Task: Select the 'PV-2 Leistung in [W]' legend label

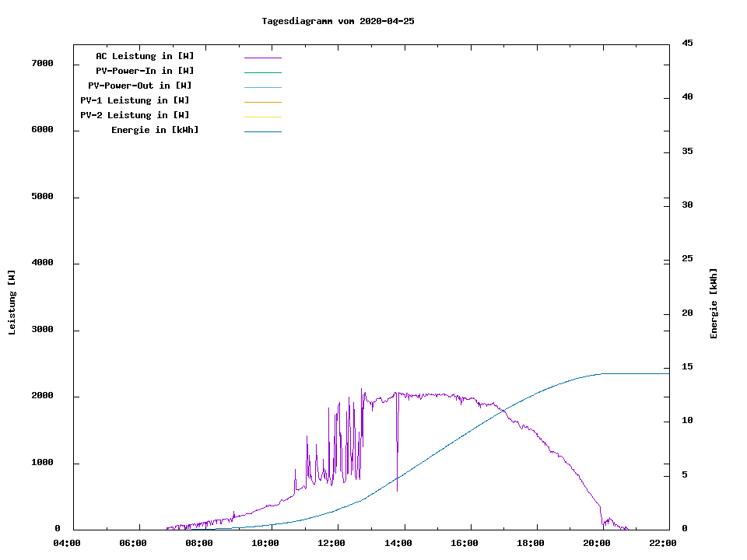Action: click(135, 115)
